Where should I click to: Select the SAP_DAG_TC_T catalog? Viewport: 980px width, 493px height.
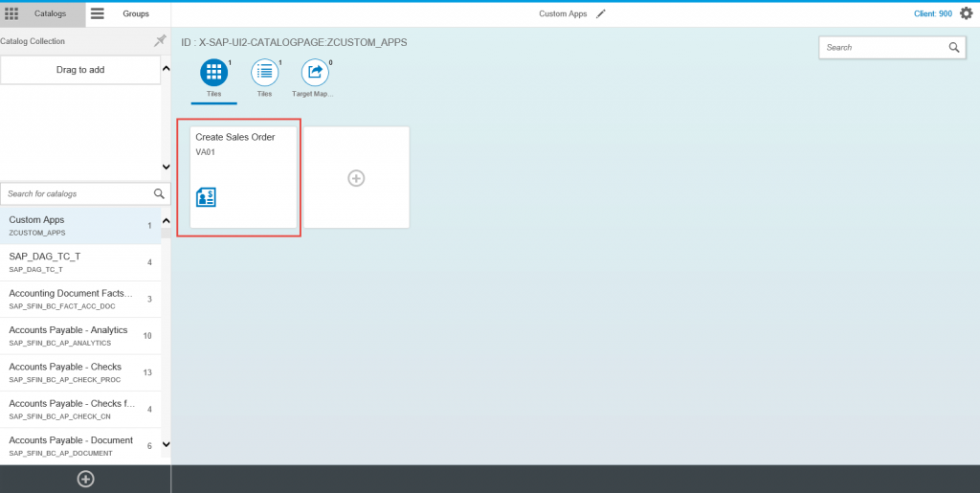(80, 262)
